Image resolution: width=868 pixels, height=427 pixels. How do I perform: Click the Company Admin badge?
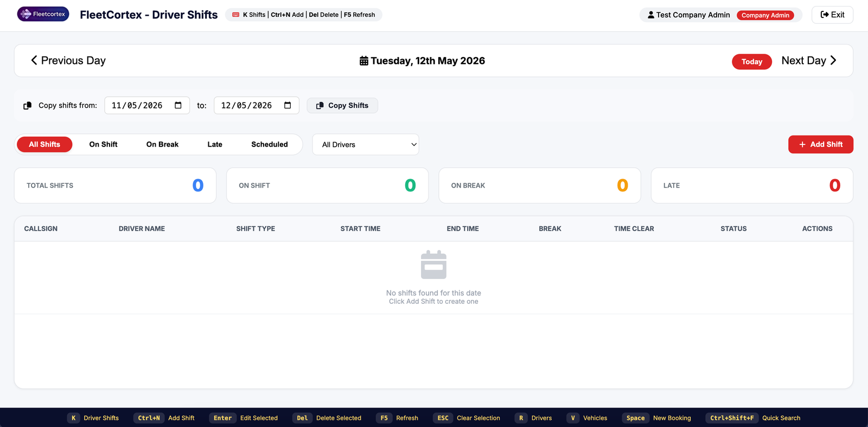(x=765, y=15)
